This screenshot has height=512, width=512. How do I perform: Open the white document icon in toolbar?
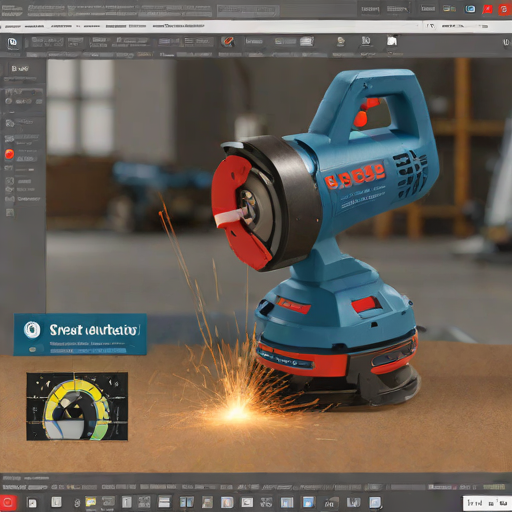coord(392,41)
